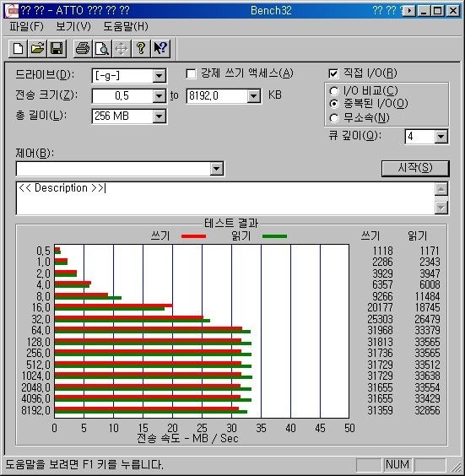Click the small arrow button in title bar
465x476 pixels.
409,11
